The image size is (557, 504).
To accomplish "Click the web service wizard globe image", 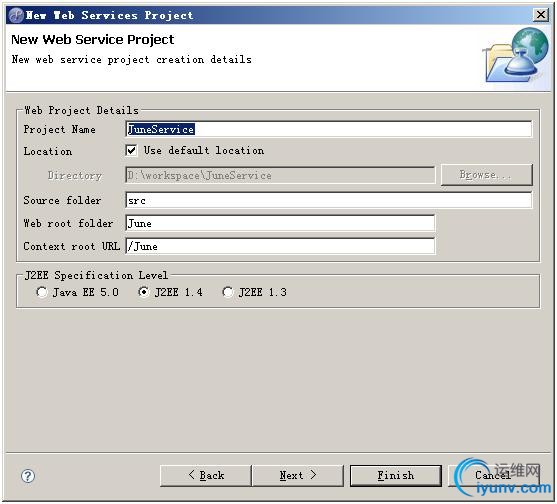I will (515, 55).
